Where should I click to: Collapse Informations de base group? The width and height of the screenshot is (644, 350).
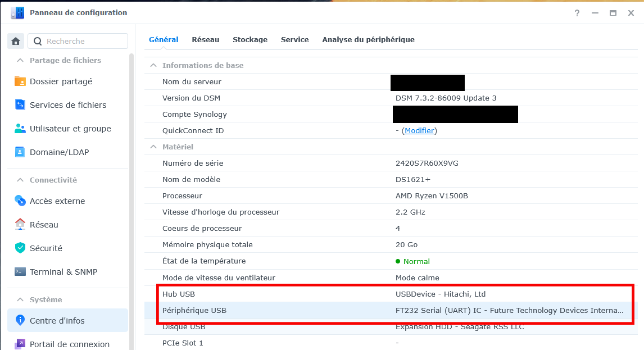click(x=153, y=65)
